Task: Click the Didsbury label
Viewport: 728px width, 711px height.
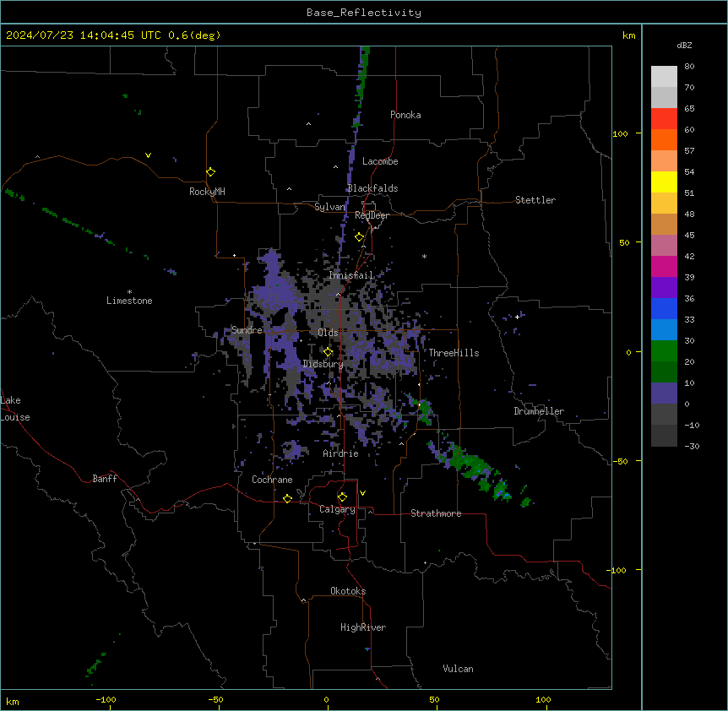Action: pos(323,364)
